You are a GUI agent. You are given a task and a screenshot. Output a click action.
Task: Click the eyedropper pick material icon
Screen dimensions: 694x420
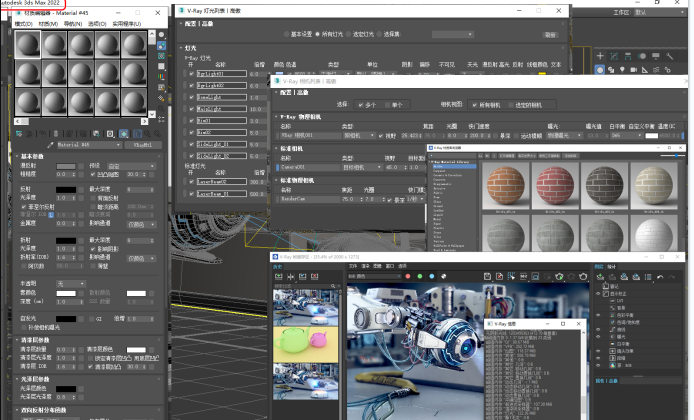[x=49, y=144]
